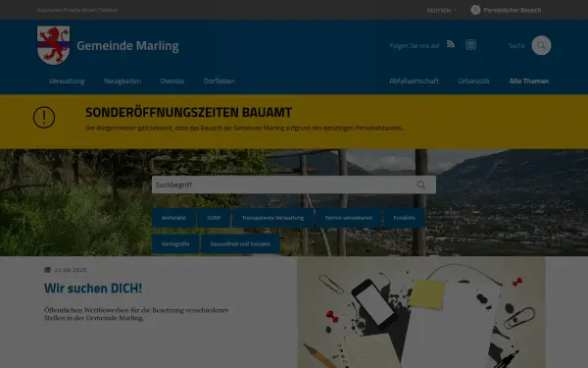Click the date 22.08.2025

click(71, 270)
